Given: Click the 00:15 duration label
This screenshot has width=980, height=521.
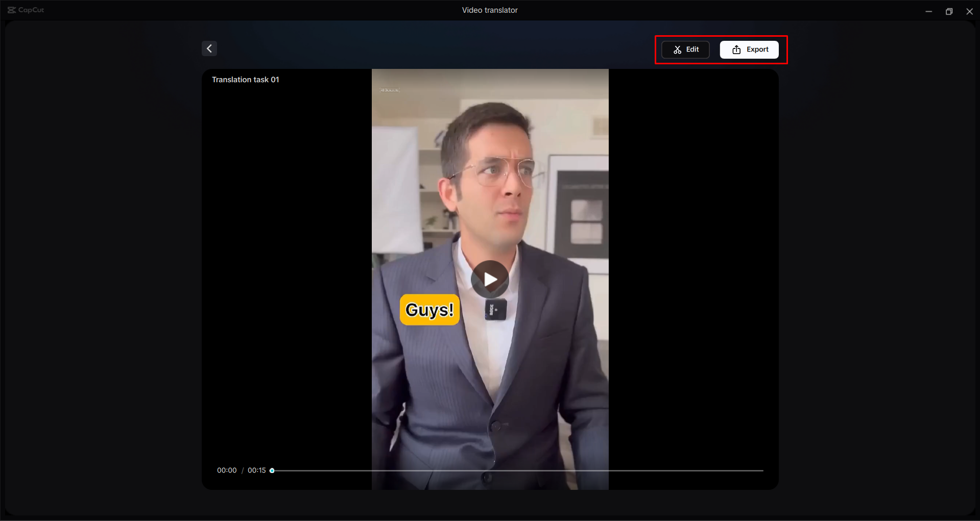Looking at the screenshot, I should [257, 470].
